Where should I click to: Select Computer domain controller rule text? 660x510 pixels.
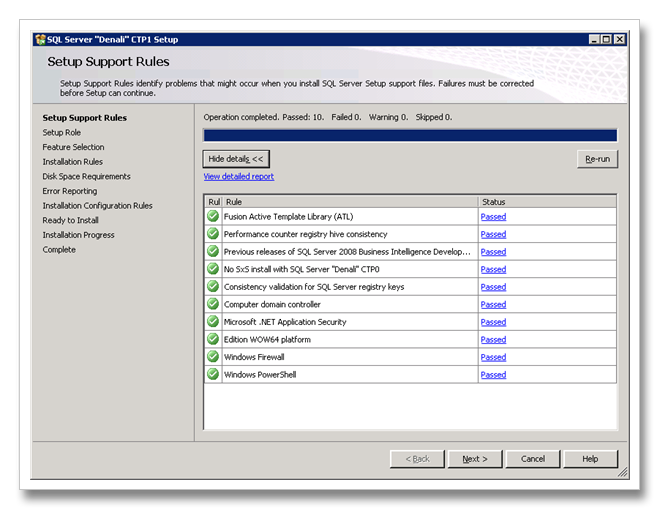272,304
